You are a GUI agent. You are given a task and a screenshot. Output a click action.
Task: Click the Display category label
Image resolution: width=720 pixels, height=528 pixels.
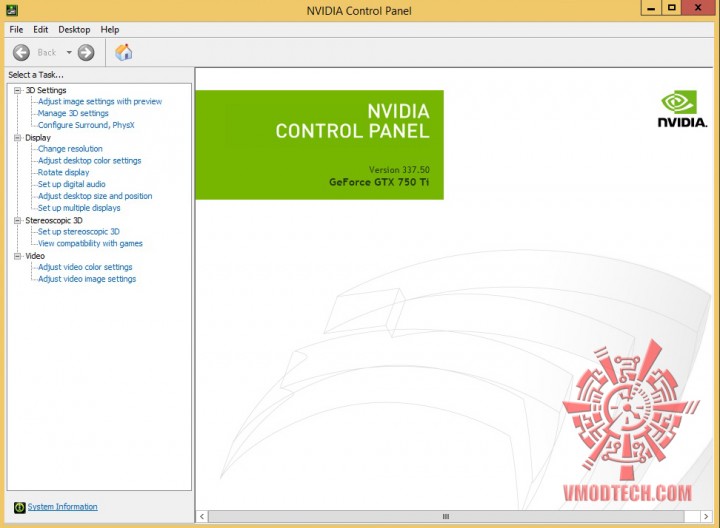pyautogui.click(x=38, y=138)
